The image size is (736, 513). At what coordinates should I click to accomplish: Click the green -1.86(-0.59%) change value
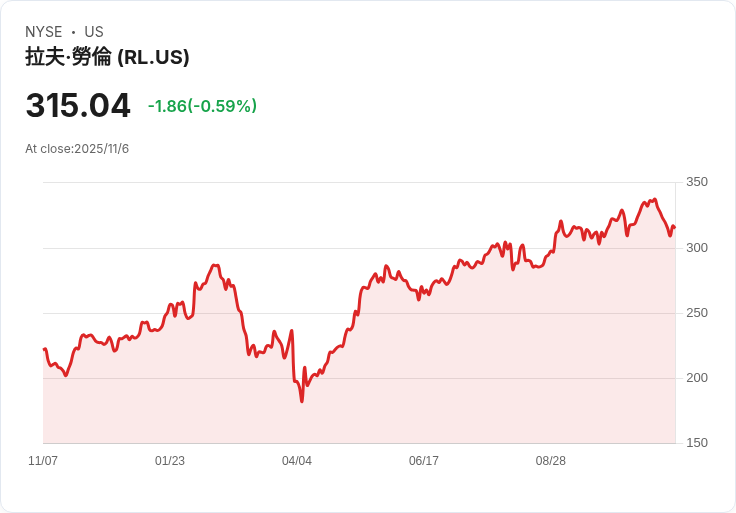202,106
